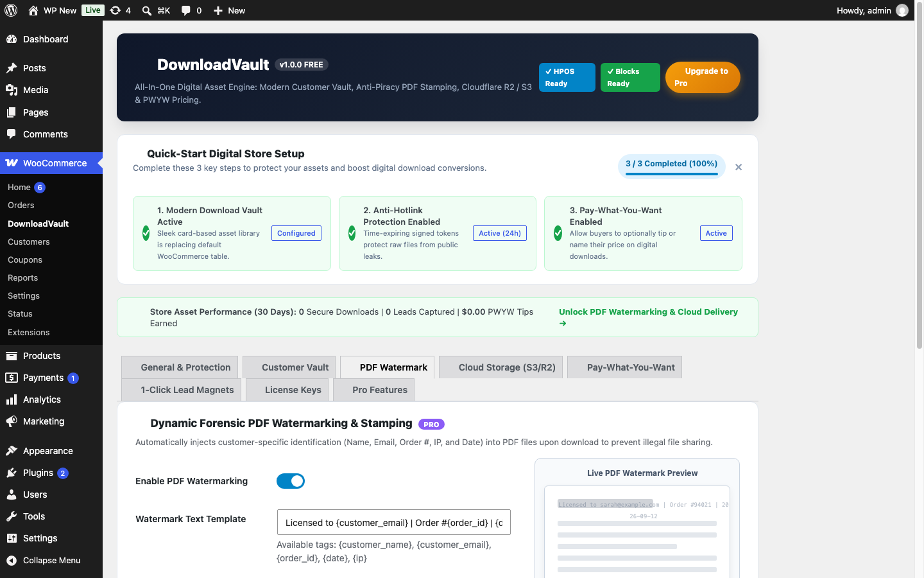Click Upgrade to Pro button
This screenshot has width=924, height=578.
pos(703,77)
